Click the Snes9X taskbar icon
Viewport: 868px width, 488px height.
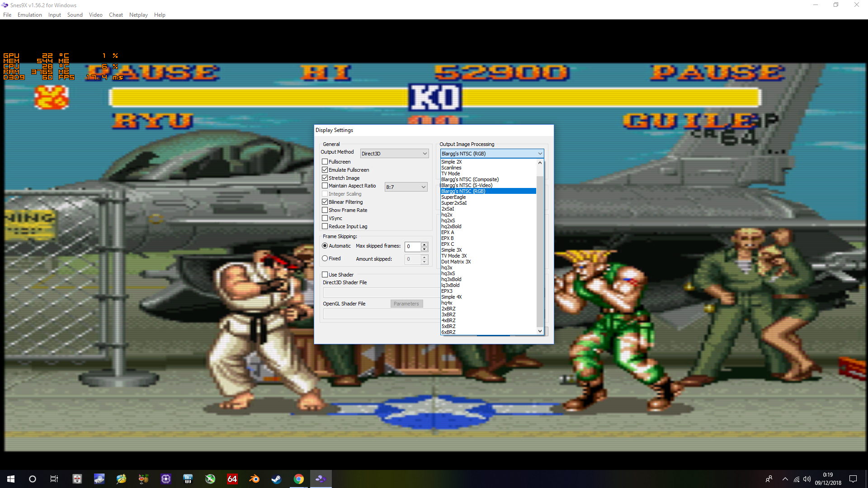click(321, 479)
